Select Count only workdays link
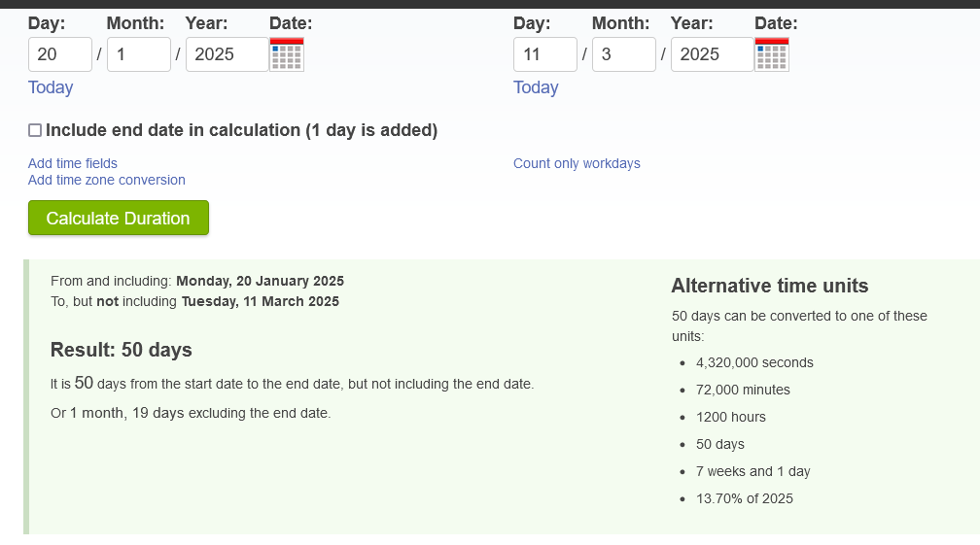Viewport: 980px width, 545px height. coord(577,163)
